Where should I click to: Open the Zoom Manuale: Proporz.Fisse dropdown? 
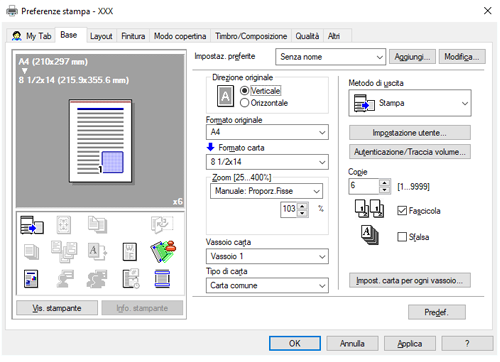point(266,191)
